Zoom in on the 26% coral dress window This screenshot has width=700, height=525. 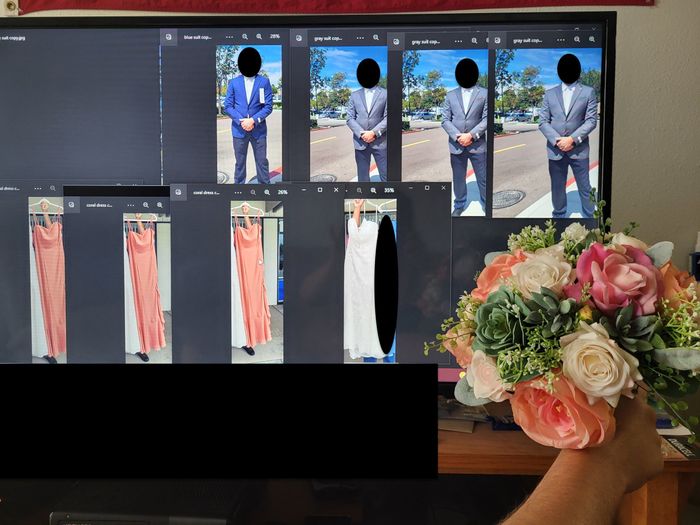(x=267, y=190)
